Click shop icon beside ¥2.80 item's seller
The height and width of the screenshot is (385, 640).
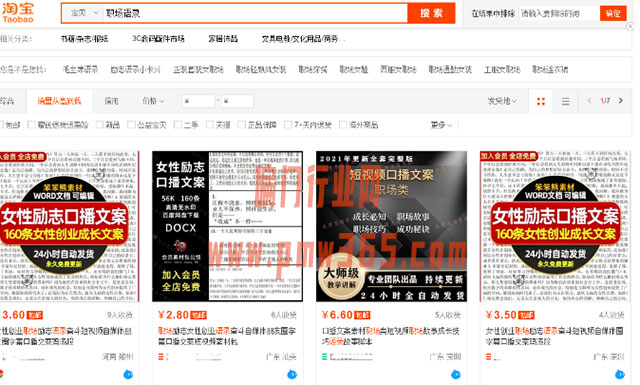pos(161,357)
